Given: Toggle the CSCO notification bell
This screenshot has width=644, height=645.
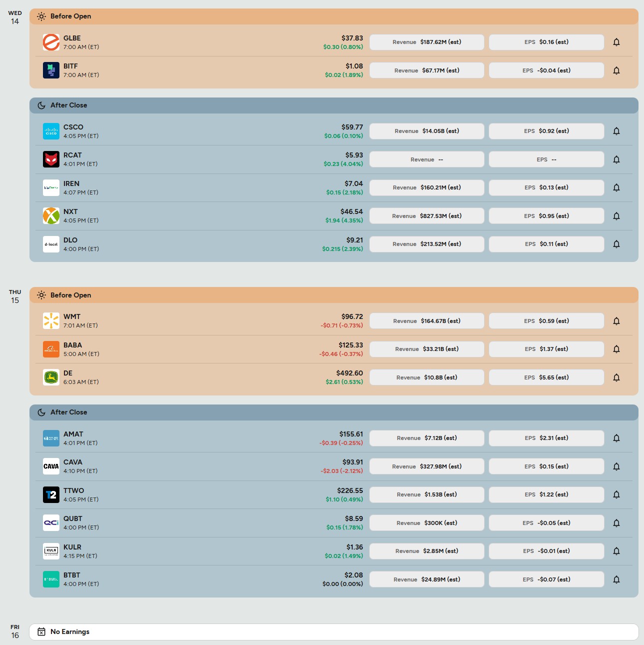Looking at the screenshot, I should pos(617,131).
